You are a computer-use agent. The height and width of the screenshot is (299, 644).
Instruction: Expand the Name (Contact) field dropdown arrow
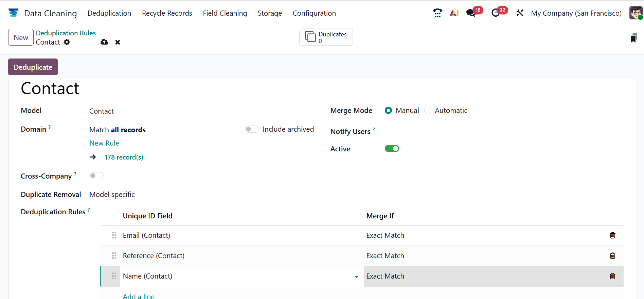356,277
